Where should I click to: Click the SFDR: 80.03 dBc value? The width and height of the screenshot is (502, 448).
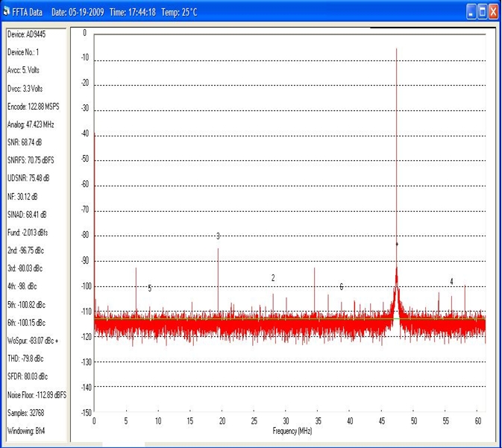pos(28,376)
